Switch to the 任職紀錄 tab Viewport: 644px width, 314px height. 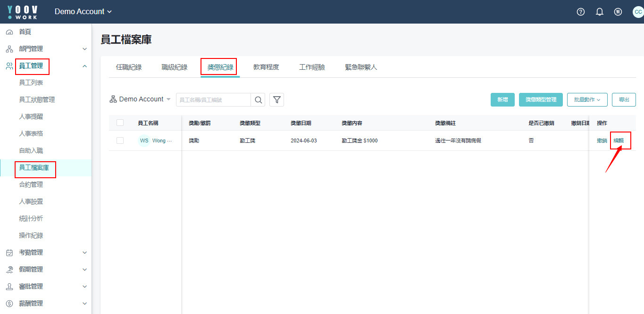pyautogui.click(x=129, y=67)
